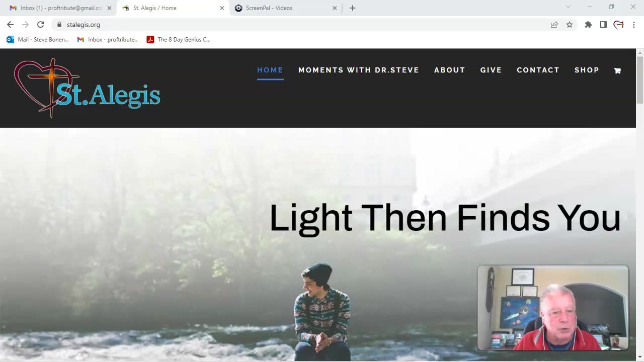Screen dimensions: 644x362
Task: Click the St. Alegis heart logo
Action: pos(87,88)
